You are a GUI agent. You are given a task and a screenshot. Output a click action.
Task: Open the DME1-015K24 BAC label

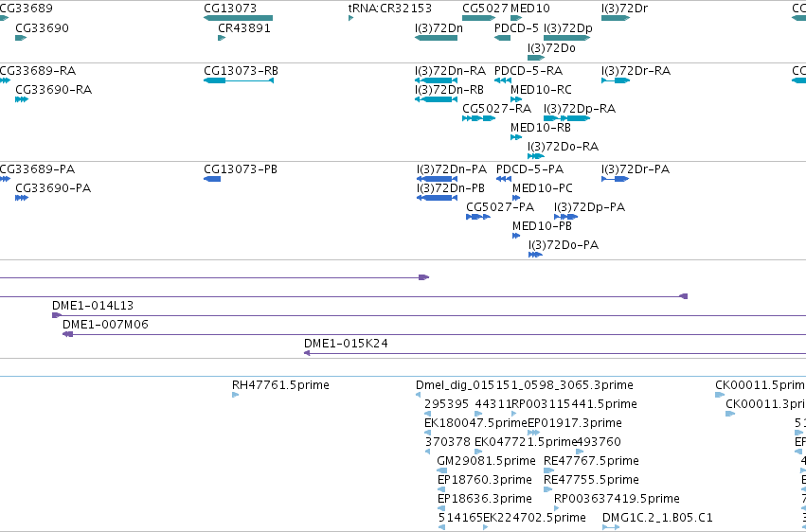pos(346,344)
